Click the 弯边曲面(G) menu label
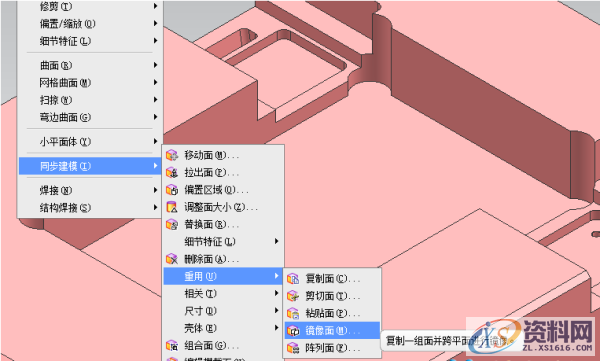The width and height of the screenshot is (600, 361). coord(65,117)
